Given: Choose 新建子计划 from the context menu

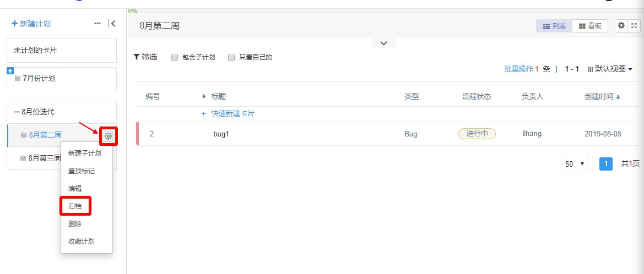Looking at the screenshot, I should [84, 153].
